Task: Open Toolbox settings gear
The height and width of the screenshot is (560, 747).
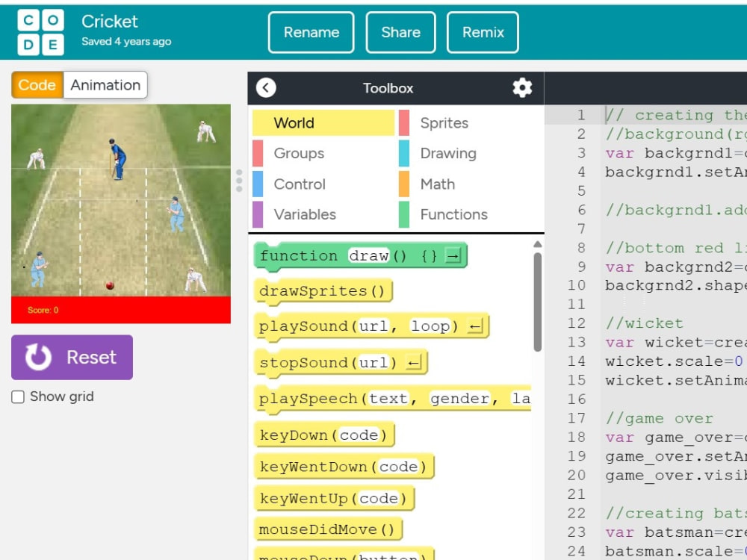Action: [522, 88]
